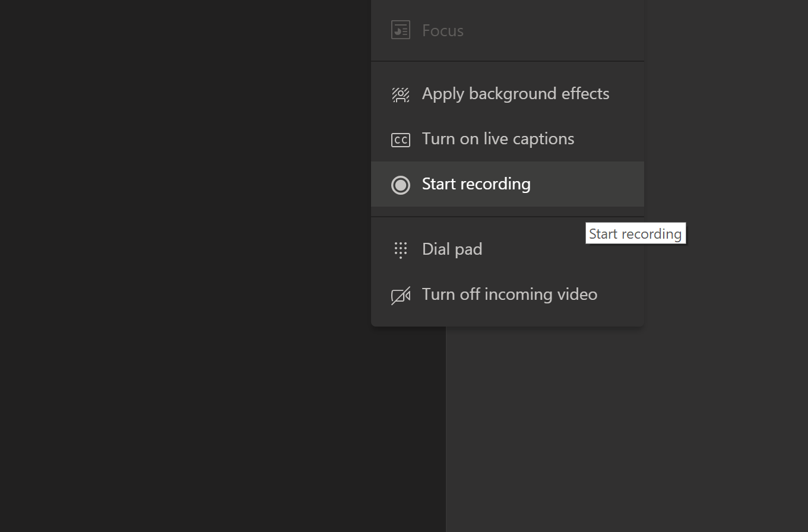
Task: Click the crossed-out camera icon
Action: tap(400, 294)
